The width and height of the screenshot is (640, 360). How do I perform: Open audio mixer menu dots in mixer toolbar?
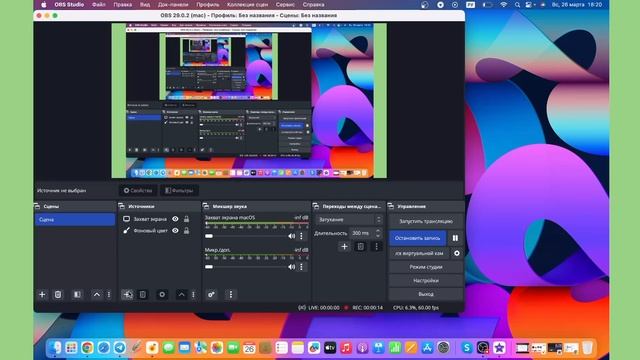pos(231,294)
